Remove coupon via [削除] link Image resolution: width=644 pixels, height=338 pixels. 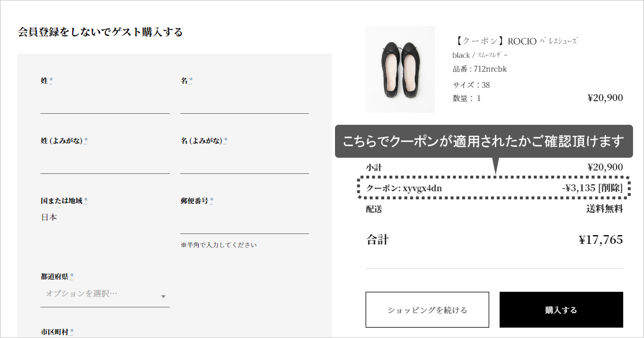coord(611,188)
